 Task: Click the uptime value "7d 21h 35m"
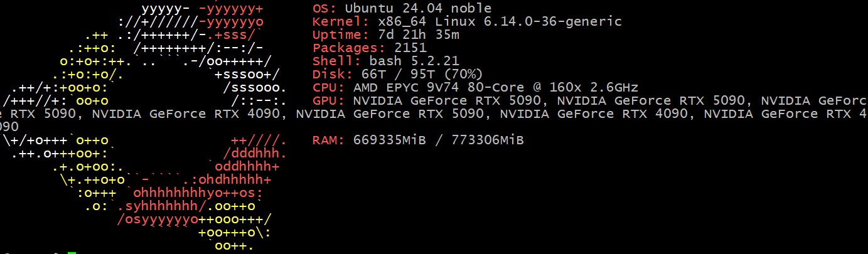(x=418, y=35)
